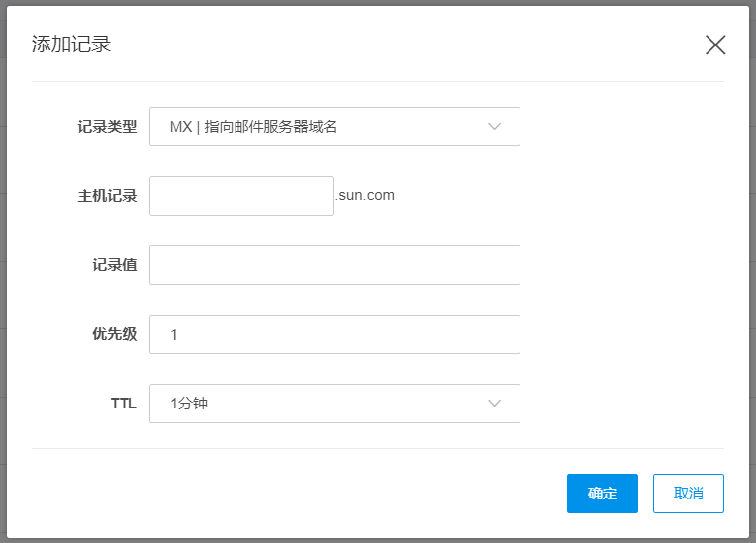This screenshot has width=756, height=543.
Task: Click the 记录类型 label
Action: [x=107, y=127]
